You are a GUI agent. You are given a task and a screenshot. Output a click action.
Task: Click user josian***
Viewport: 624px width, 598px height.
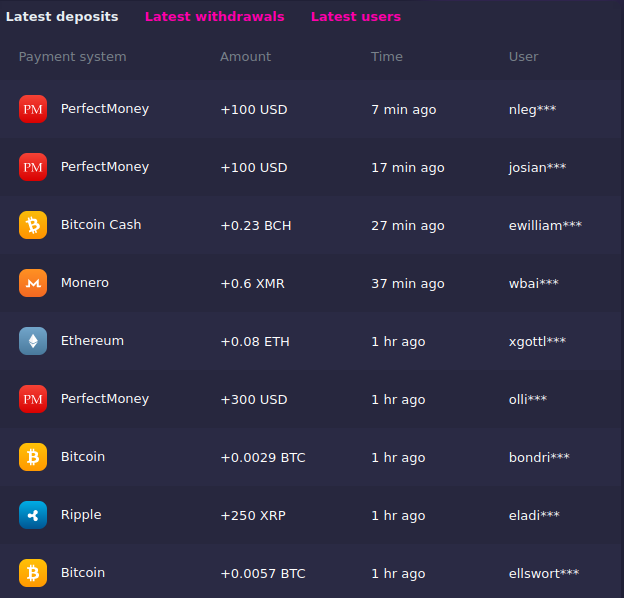pyautogui.click(x=537, y=168)
